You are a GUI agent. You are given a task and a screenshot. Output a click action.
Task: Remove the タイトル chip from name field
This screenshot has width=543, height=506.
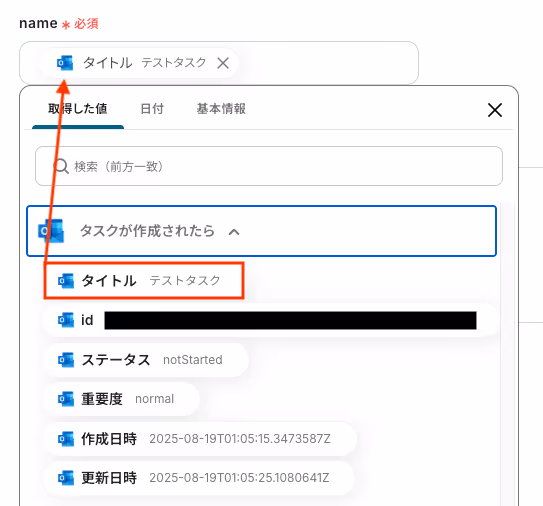click(223, 63)
